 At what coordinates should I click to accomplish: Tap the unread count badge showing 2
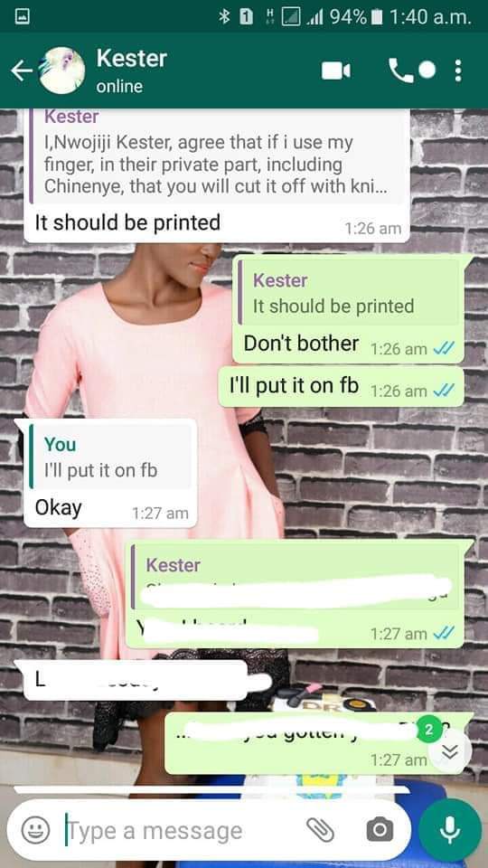(x=428, y=731)
